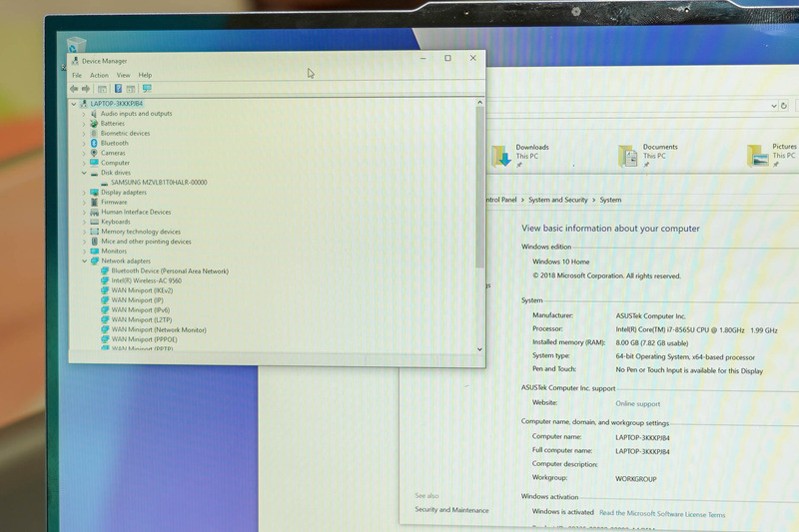This screenshot has width=799, height=532.
Task: Click the Properties toolbar icon in Device Manager
Action: tap(131, 89)
